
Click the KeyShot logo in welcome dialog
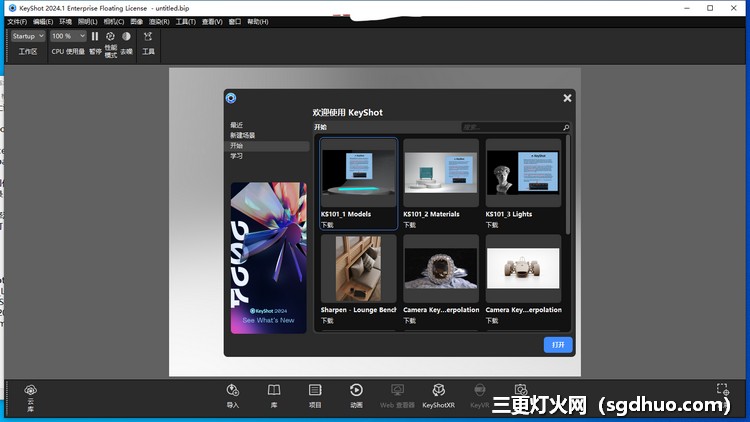pyautogui.click(x=231, y=98)
